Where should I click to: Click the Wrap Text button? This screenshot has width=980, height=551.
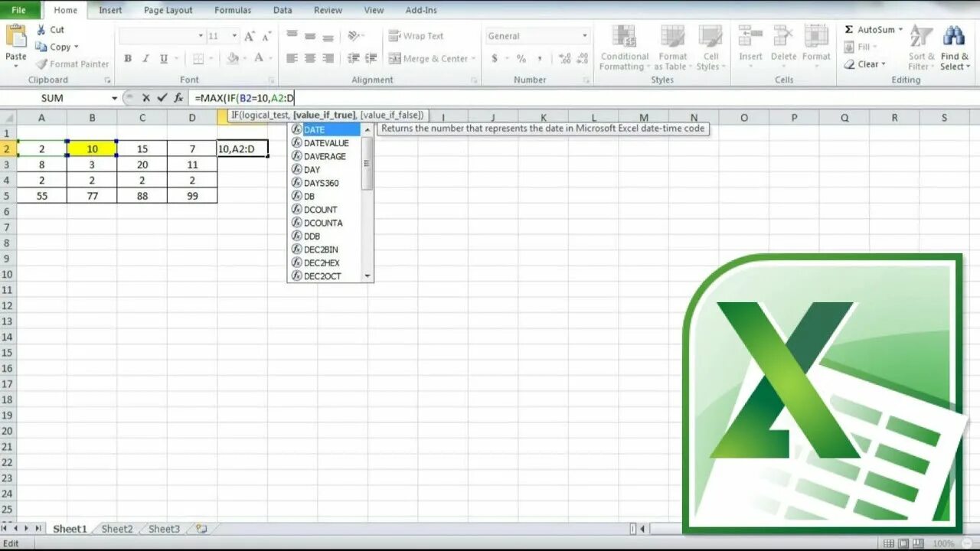416,36
